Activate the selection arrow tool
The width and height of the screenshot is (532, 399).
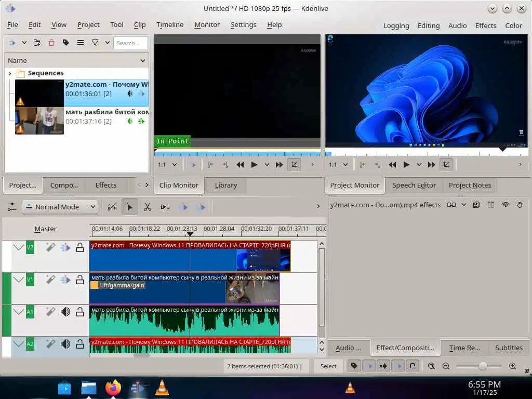(129, 207)
